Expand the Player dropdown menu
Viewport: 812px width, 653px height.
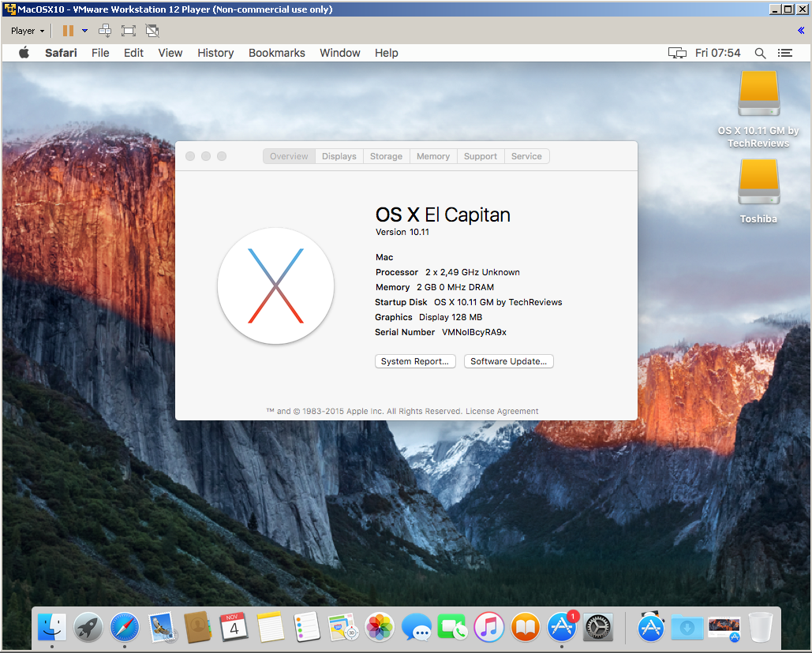(x=28, y=31)
